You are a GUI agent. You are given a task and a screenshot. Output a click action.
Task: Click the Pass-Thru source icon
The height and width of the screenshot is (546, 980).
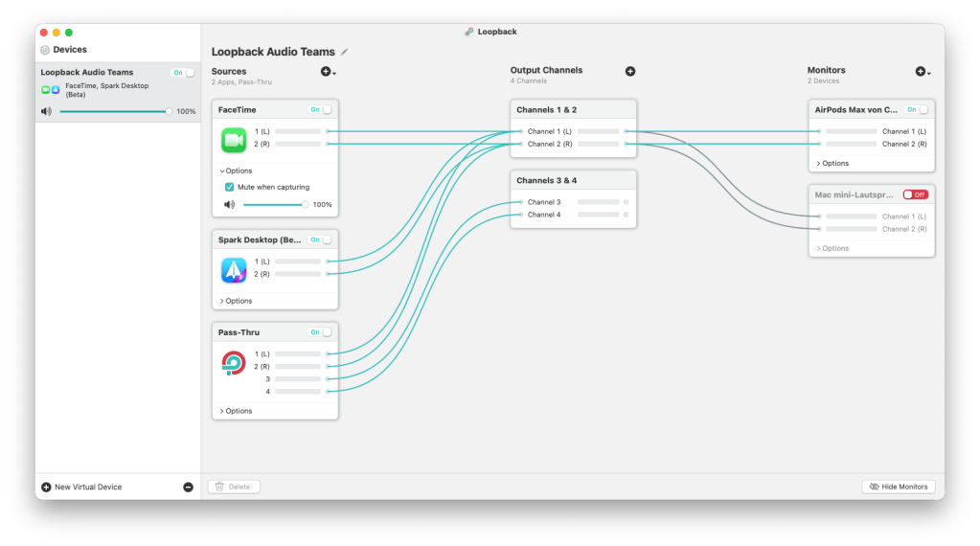tap(234, 364)
